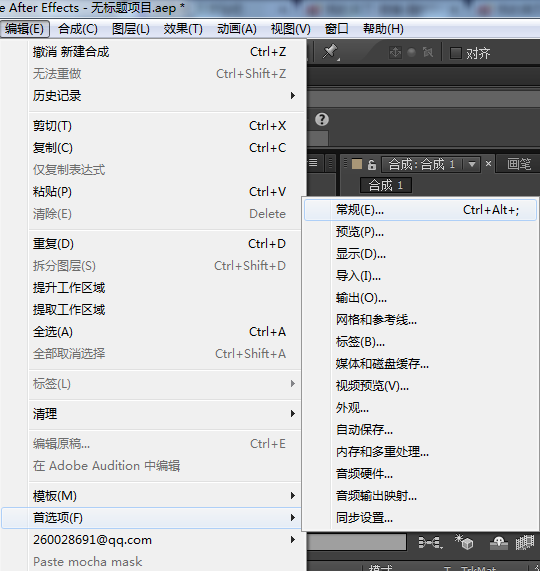Expand the 标签(L) submenu arrow
This screenshot has height=571, width=540.
coord(293,383)
